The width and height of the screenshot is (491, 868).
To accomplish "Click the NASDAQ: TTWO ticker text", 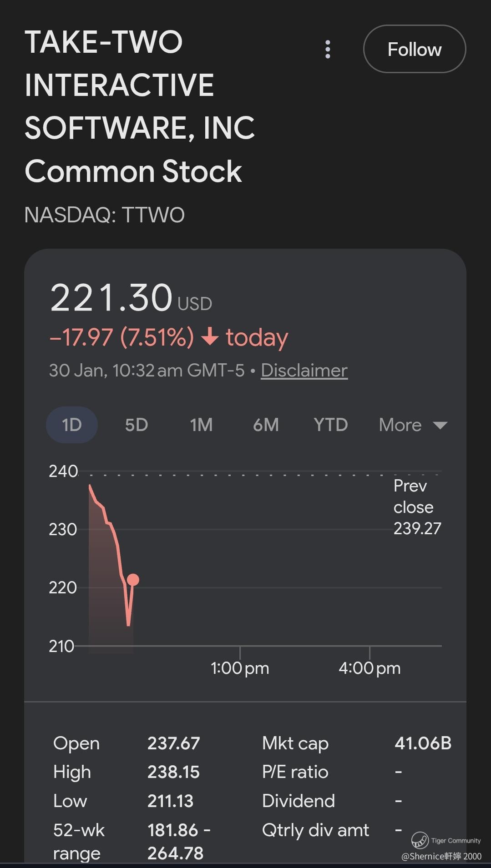I will coord(104,215).
